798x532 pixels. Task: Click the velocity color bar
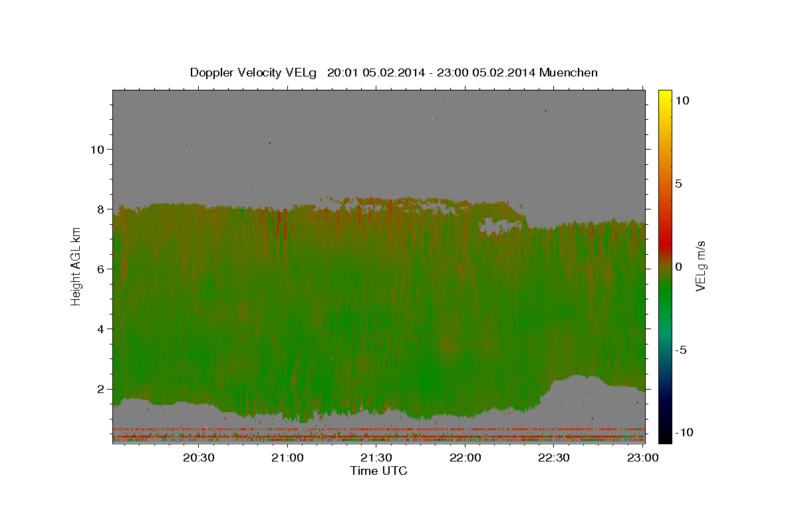click(665, 266)
